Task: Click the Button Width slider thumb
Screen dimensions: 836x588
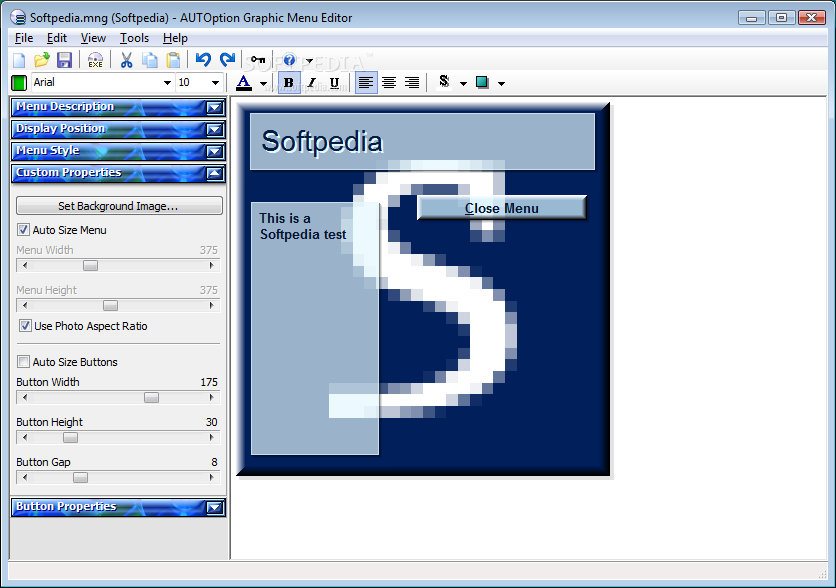Action: (151, 398)
